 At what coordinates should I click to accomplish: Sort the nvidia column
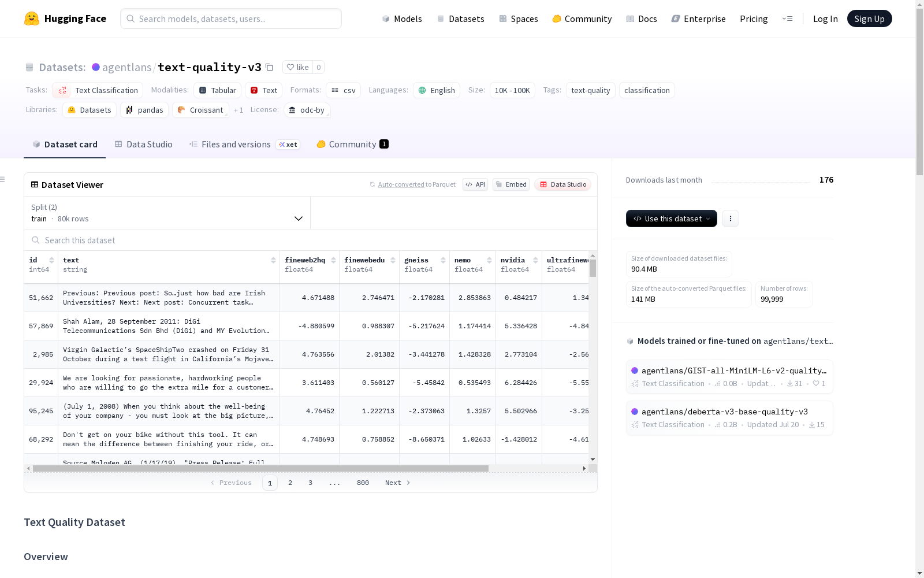(535, 260)
